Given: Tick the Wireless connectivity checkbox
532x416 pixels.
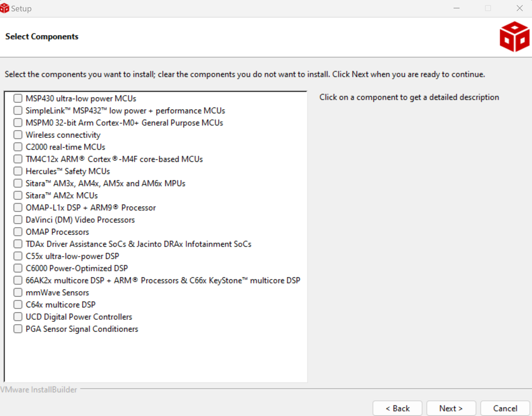Looking at the screenshot, I should coord(18,135).
